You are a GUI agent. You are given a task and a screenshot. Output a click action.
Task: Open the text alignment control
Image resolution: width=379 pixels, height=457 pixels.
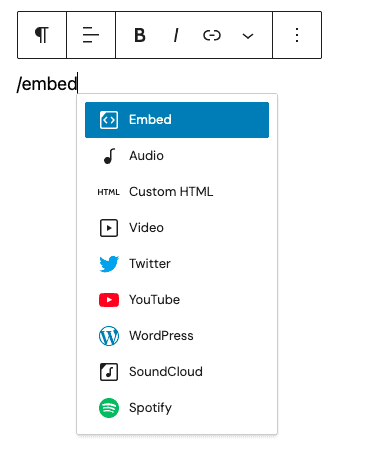point(91,35)
